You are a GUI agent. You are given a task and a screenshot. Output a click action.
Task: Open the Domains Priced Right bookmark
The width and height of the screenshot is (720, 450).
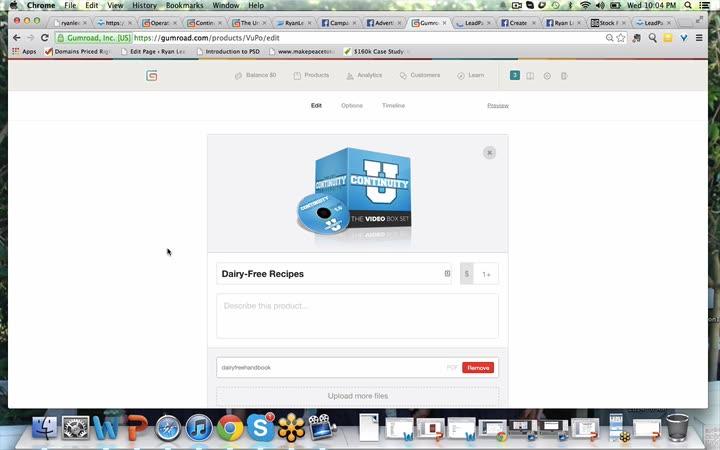click(77, 51)
